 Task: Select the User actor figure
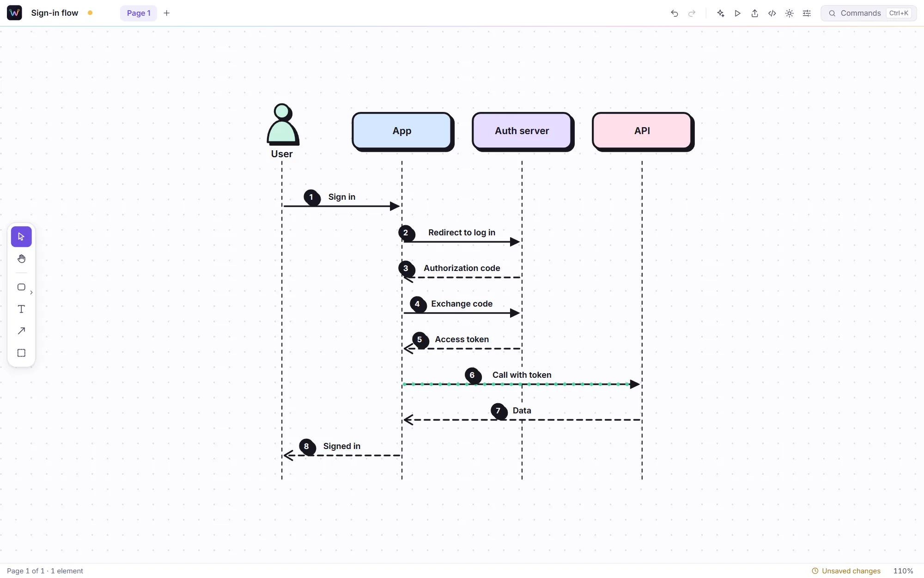283,124
